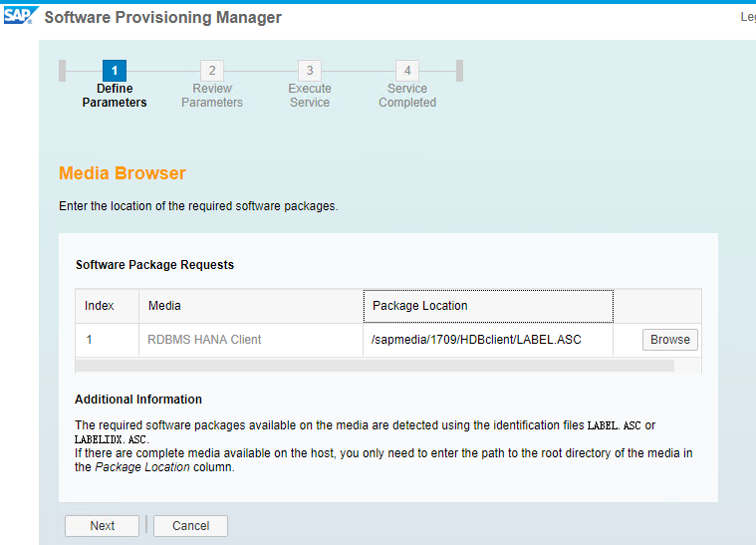Focus the Package Location path field

[488, 340]
